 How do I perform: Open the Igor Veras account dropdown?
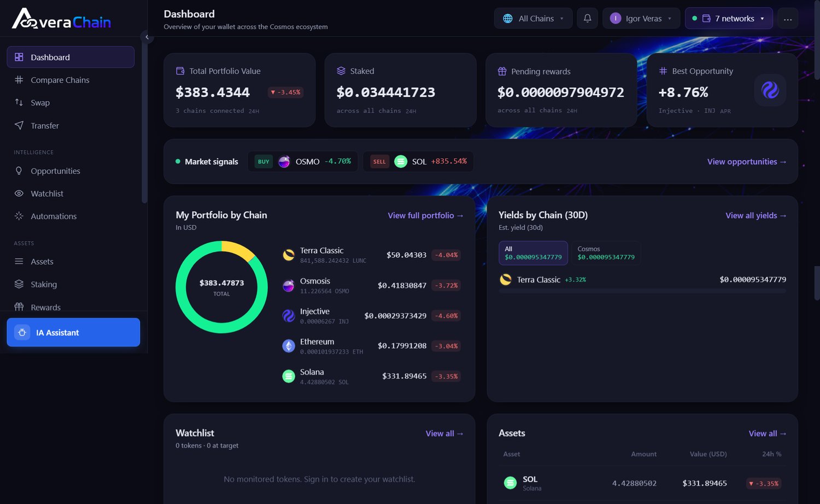[641, 19]
